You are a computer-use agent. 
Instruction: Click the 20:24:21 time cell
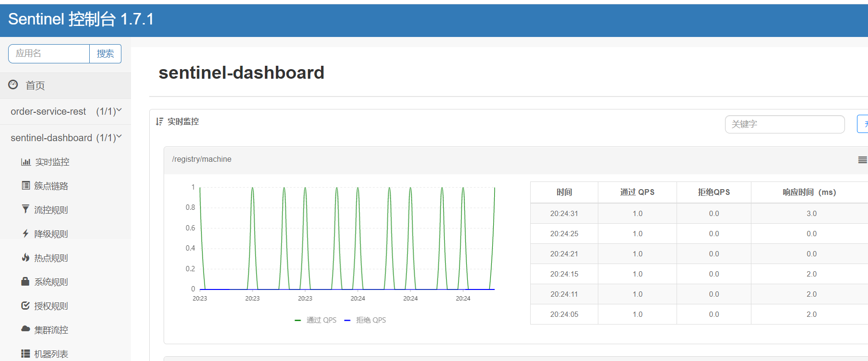pyautogui.click(x=564, y=254)
